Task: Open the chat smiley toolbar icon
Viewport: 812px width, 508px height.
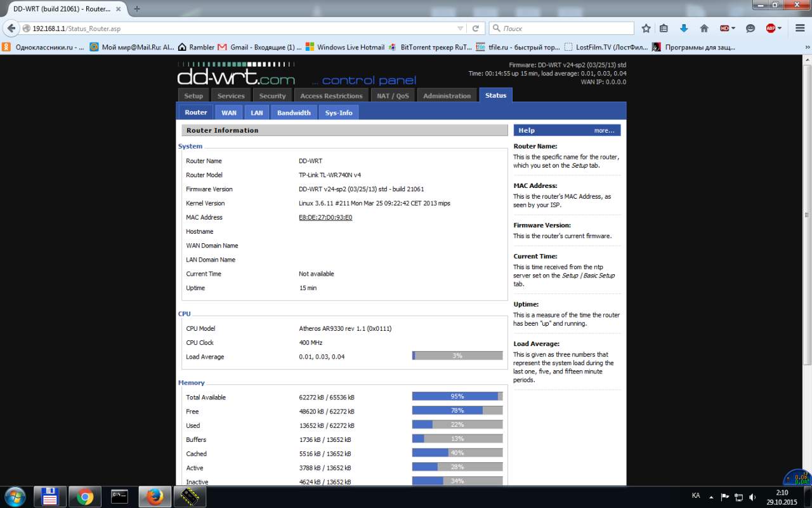Action: point(750,29)
